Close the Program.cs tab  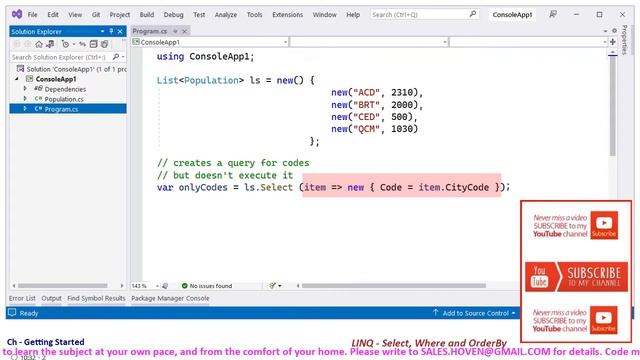pyautogui.click(x=184, y=31)
